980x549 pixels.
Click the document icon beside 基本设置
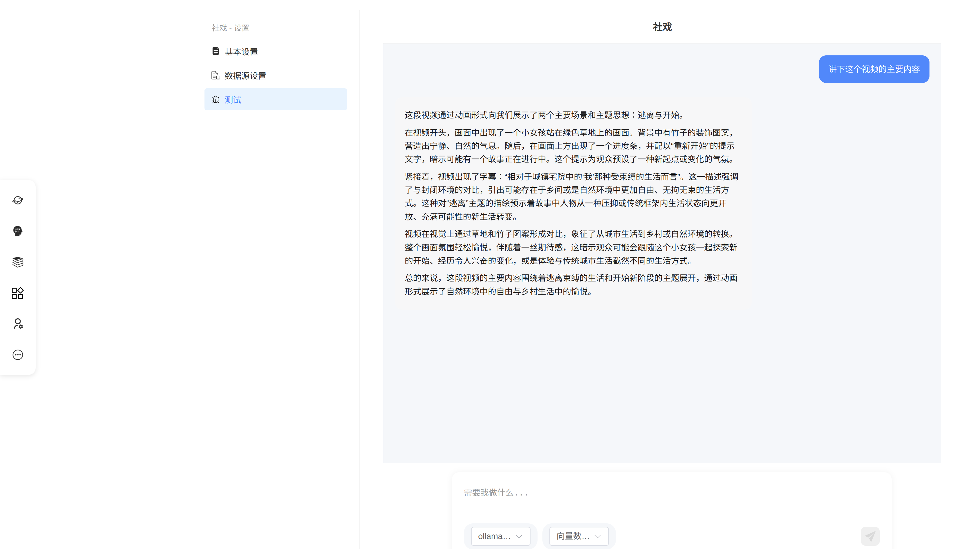[216, 51]
